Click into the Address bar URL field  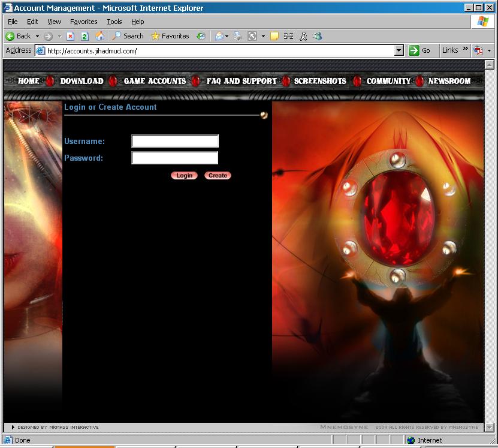220,51
